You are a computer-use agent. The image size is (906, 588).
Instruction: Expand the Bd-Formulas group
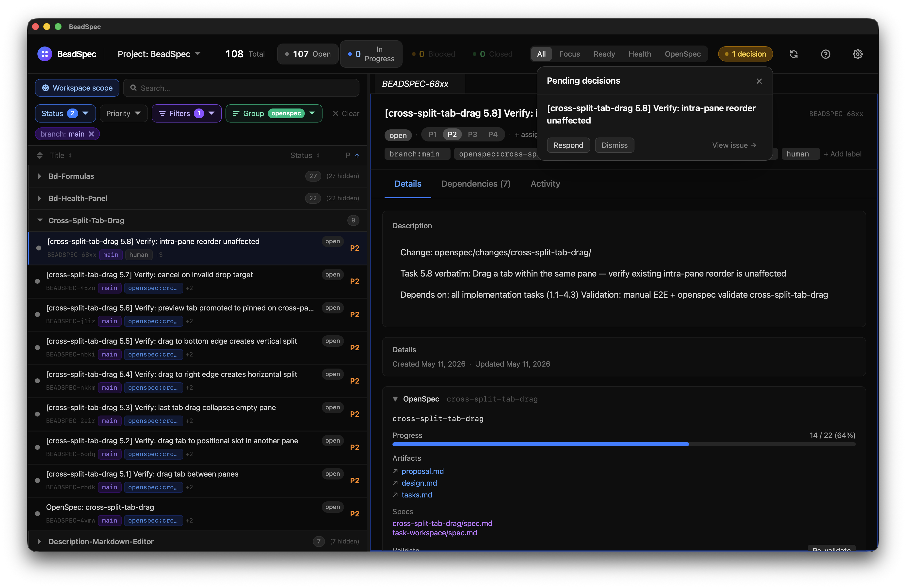point(39,176)
